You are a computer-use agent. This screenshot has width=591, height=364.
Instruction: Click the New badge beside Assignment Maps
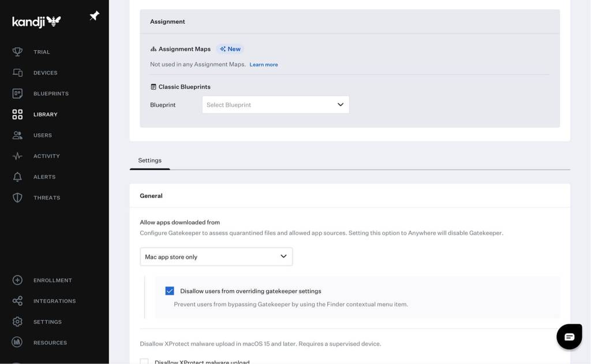[230, 49]
